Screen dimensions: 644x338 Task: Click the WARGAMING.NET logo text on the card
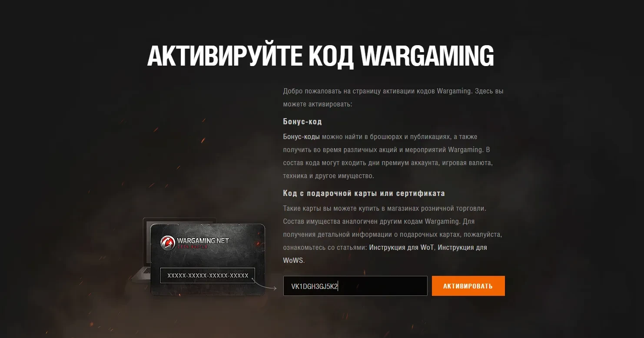tap(202, 240)
